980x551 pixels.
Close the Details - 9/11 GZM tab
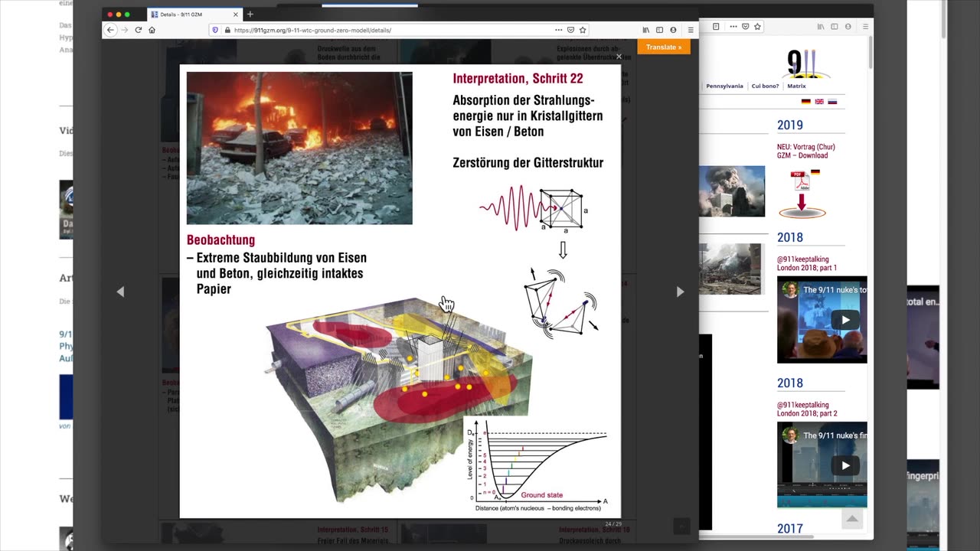[x=236, y=15]
